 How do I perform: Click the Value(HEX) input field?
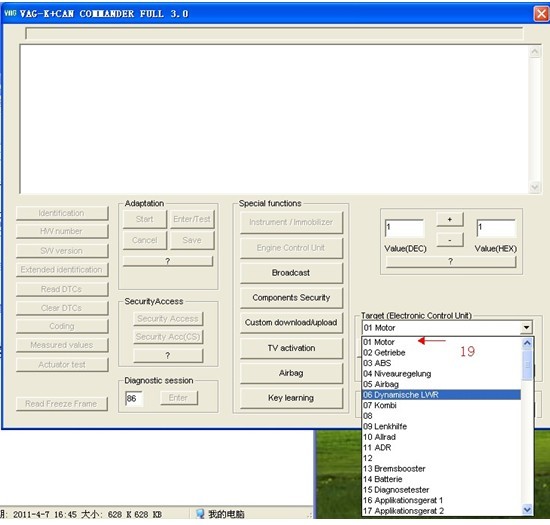(496, 228)
